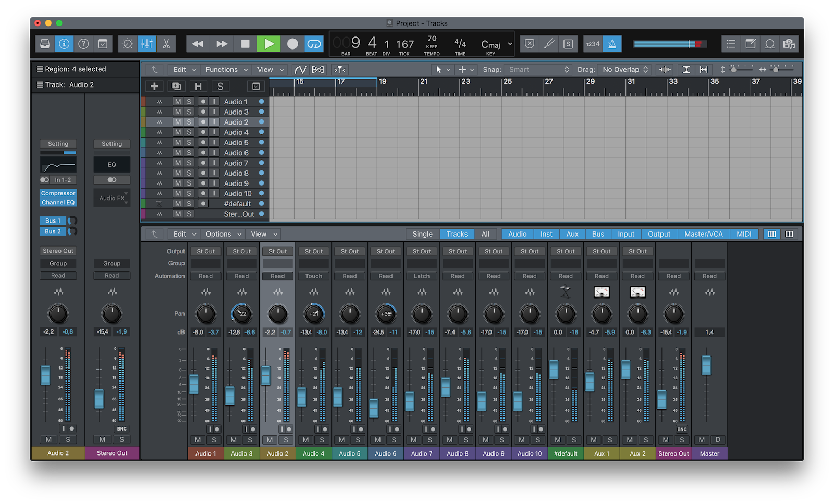Image resolution: width=834 pixels, height=504 pixels.
Task: Show Smart Controls dial icon
Action: point(128,44)
